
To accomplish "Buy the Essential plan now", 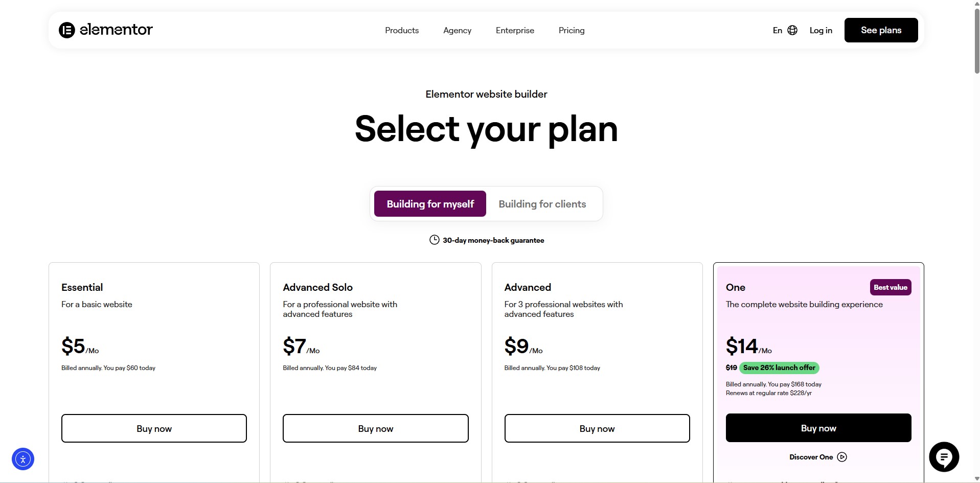I will 154,428.
